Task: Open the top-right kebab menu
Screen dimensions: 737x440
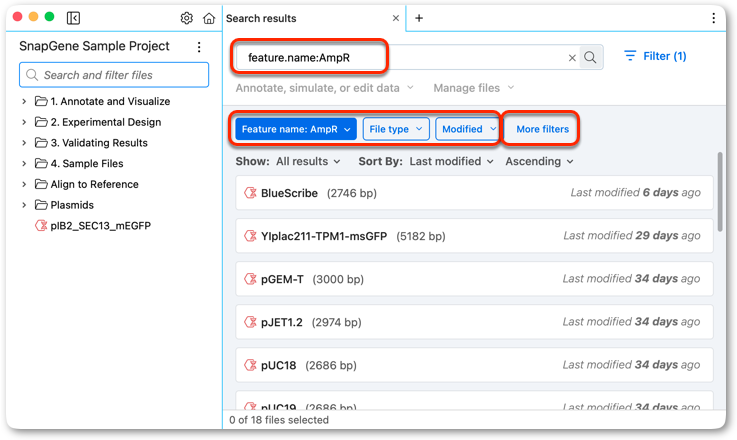Action: pos(713,18)
